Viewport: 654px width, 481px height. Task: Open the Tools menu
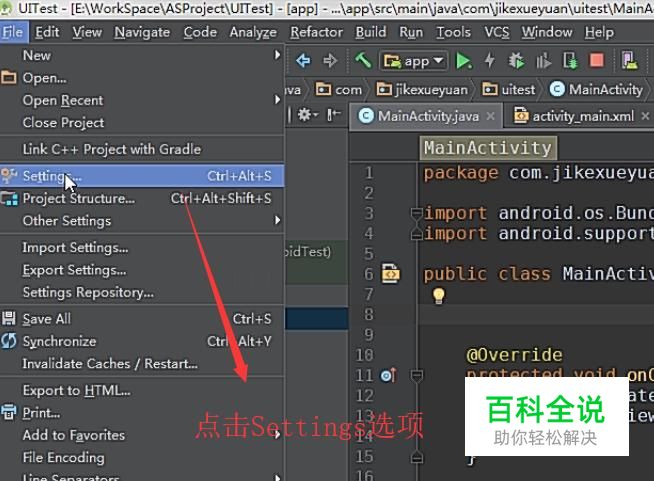pos(453,32)
